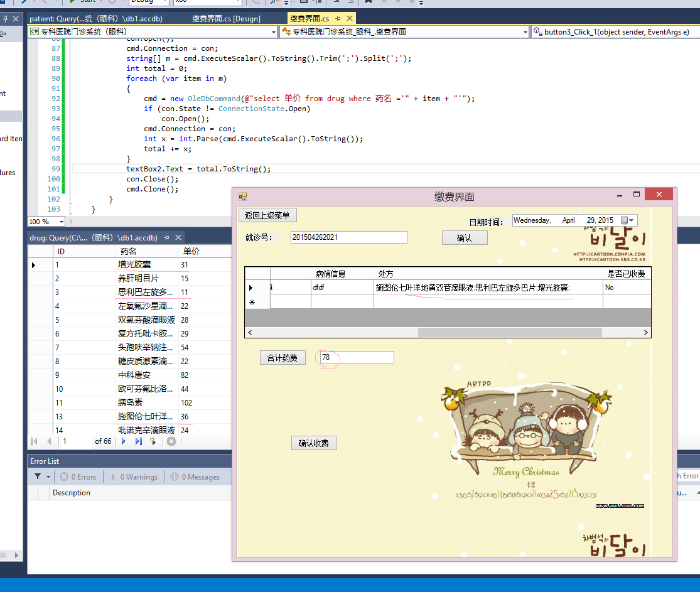Click the ID column header in drug table
Screen dimensions: 700x592
pos(84,251)
